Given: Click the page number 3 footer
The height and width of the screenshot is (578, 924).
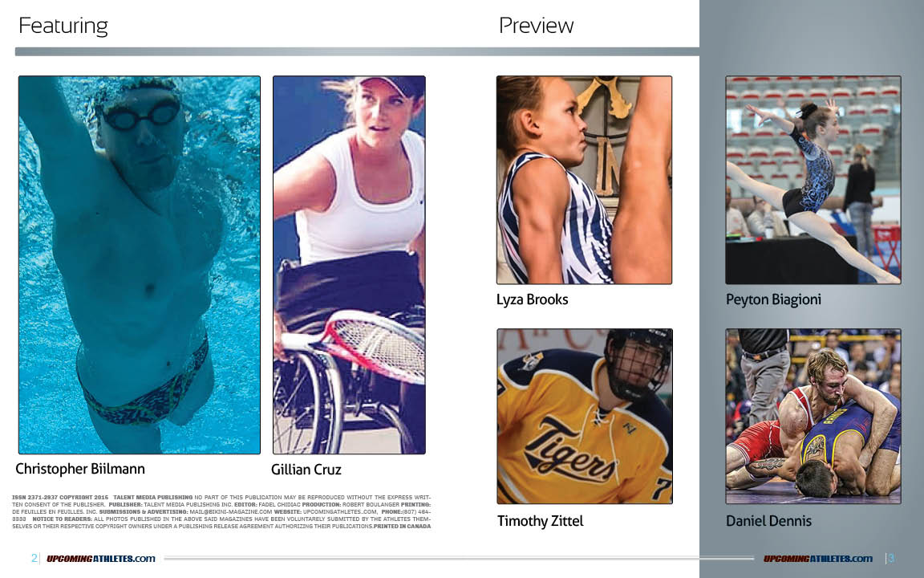Looking at the screenshot, I should [x=891, y=558].
